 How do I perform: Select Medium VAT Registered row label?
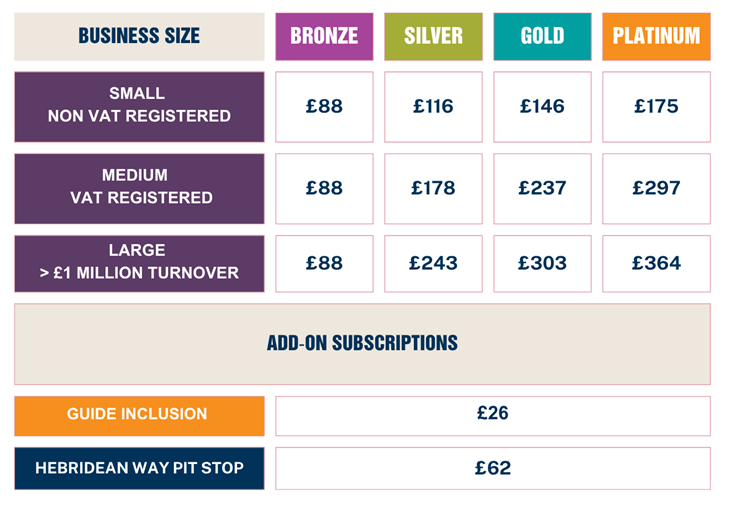point(139,188)
